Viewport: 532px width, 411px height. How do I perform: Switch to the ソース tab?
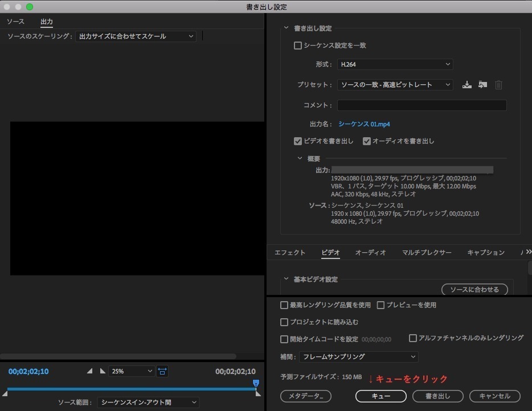click(x=15, y=22)
